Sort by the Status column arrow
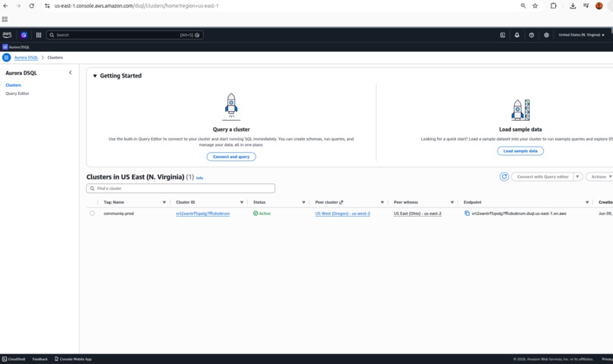Viewport: 613px width, 364px height. [303, 202]
